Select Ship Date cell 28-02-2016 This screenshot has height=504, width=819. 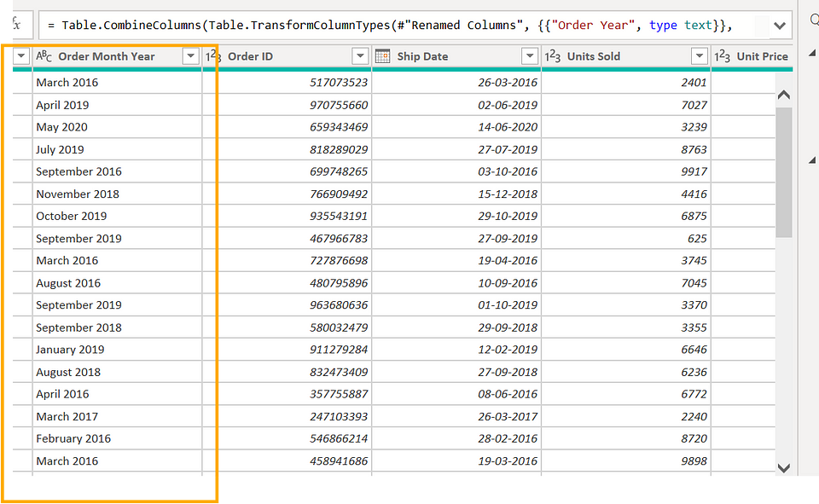click(x=456, y=438)
